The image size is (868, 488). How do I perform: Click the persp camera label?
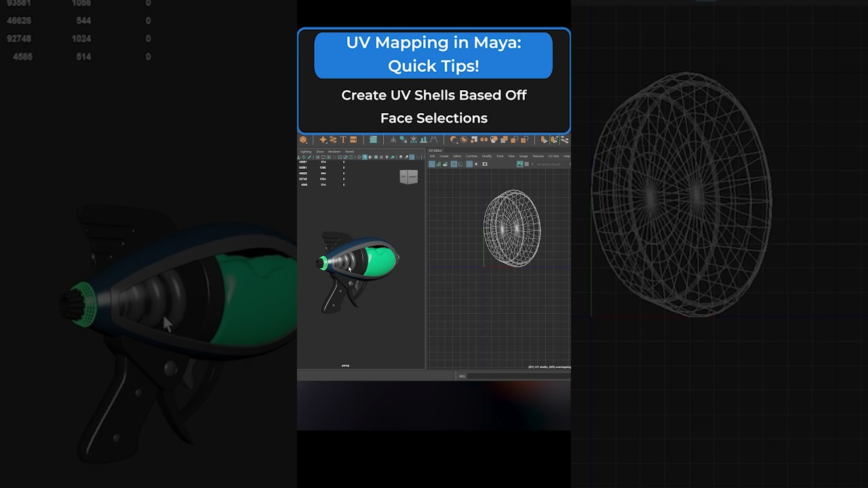tap(345, 365)
